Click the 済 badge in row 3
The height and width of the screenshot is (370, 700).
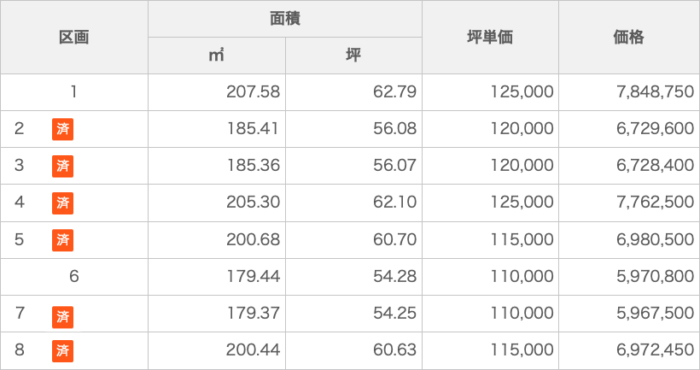pos(62,166)
